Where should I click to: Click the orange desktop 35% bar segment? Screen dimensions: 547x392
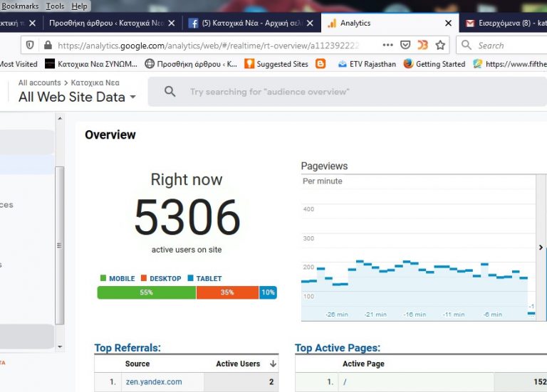(x=227, y=292)
